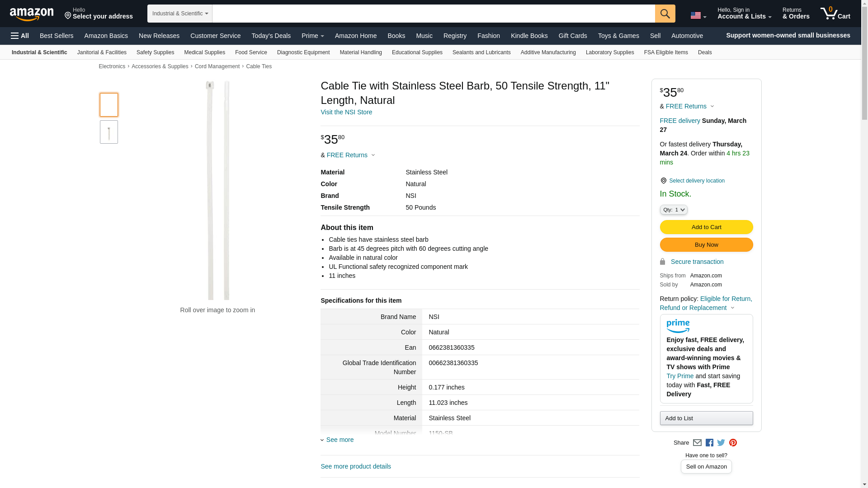Viewport: 868px width, 488px height.
Task: Select the second product thumbnail
Action: pos(109,132)
